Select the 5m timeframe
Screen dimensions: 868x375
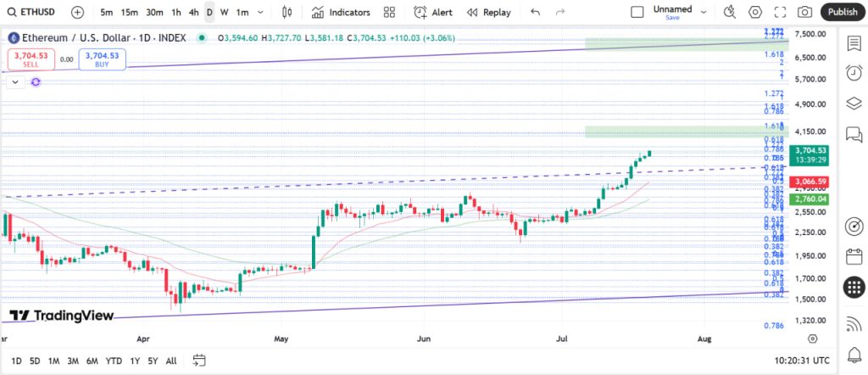pyautogui.click(x=107, y=12)
